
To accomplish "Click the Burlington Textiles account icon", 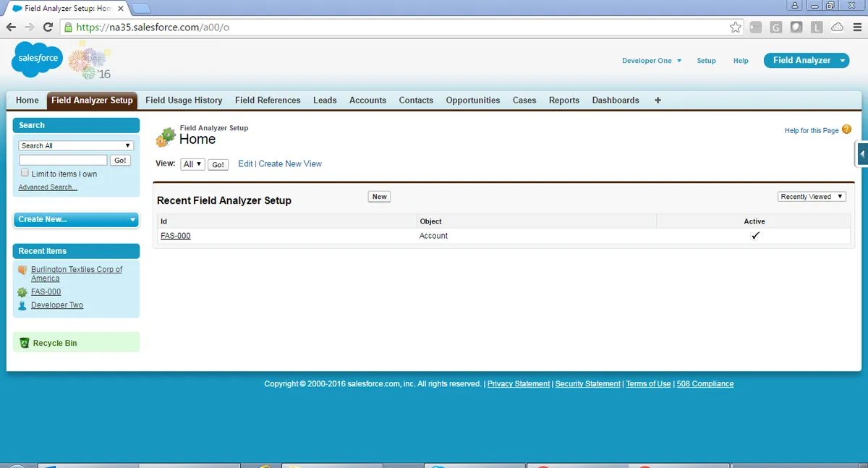I will coord(22,270).
